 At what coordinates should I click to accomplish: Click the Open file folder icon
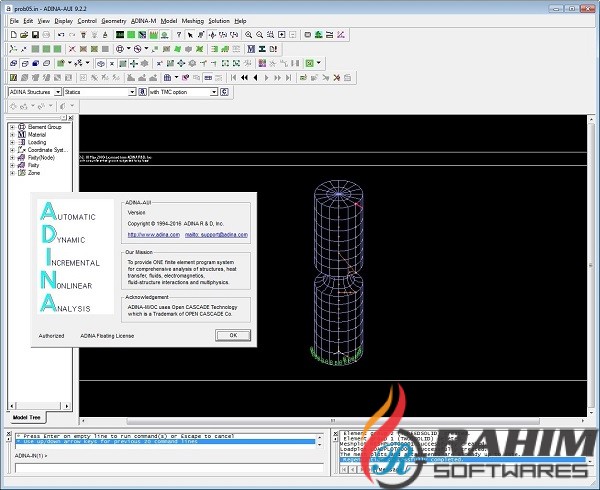click(23, 34)
